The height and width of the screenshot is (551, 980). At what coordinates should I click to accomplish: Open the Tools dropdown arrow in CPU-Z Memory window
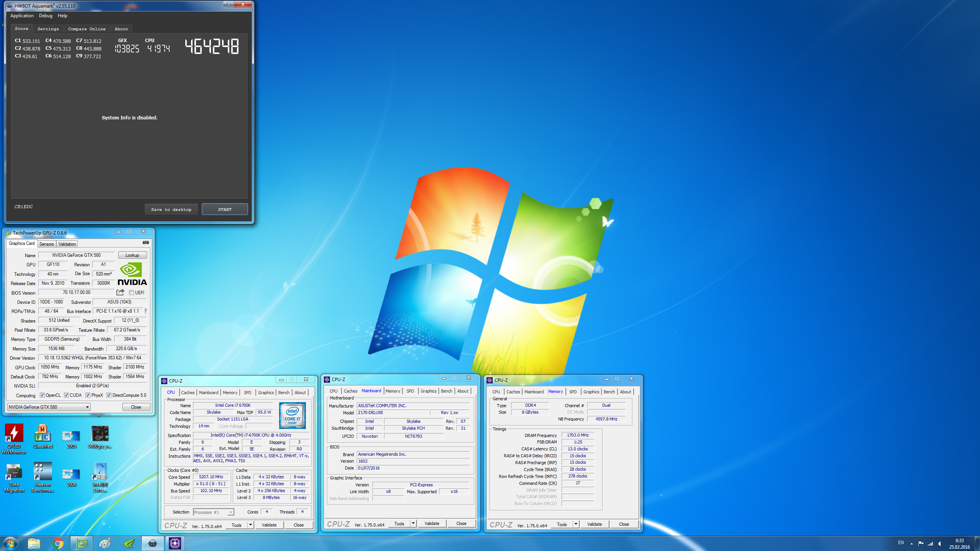[x=576, y=524]
